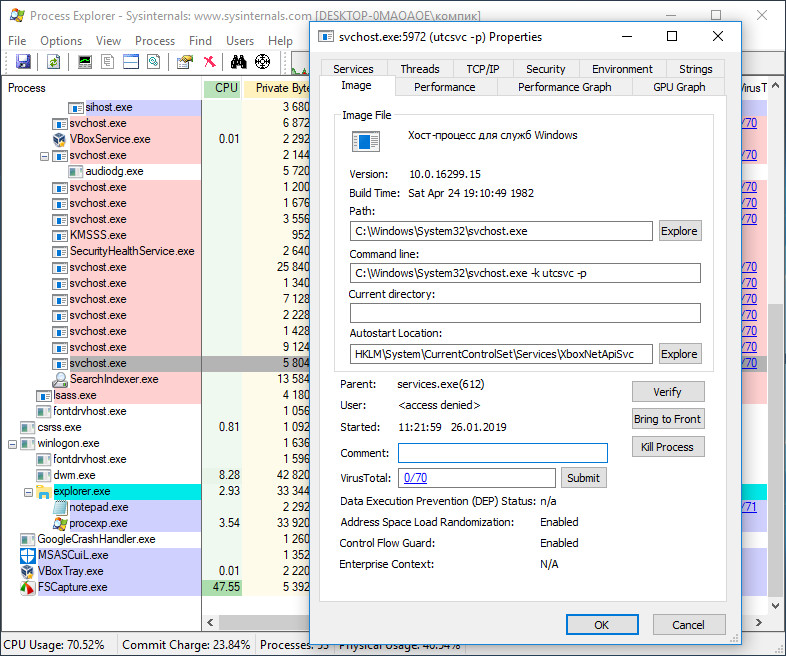The width and height of the screenshot is (786, 656).
Task: Click the procexp.exe icon
Action: [60, 524]
